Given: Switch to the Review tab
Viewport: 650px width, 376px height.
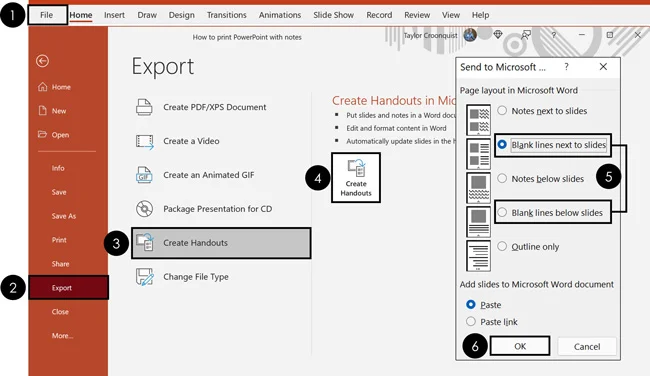Looking at the screenshot, I should click(x=417, y=15).
